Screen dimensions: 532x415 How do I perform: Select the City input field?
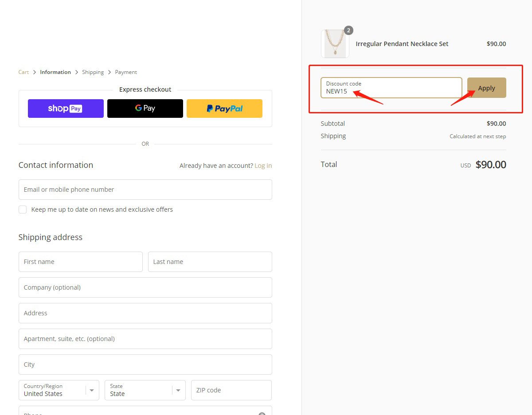click(145, 365)
